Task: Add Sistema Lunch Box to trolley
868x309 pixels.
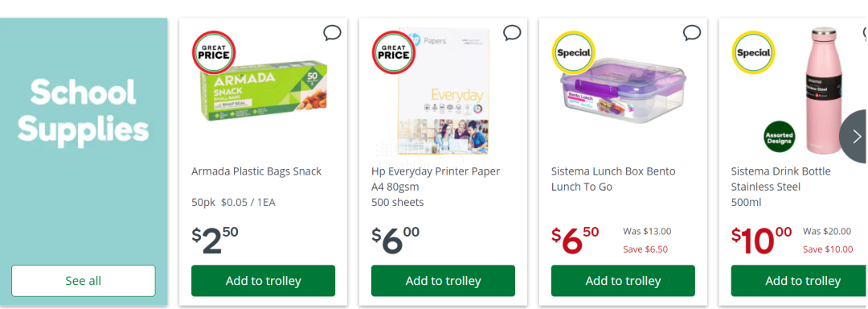Action: tap(624, 281)
